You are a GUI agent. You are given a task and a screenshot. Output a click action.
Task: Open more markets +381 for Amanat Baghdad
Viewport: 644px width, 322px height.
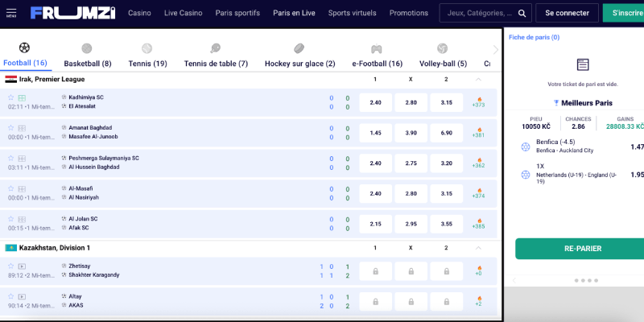click(478, 133)
